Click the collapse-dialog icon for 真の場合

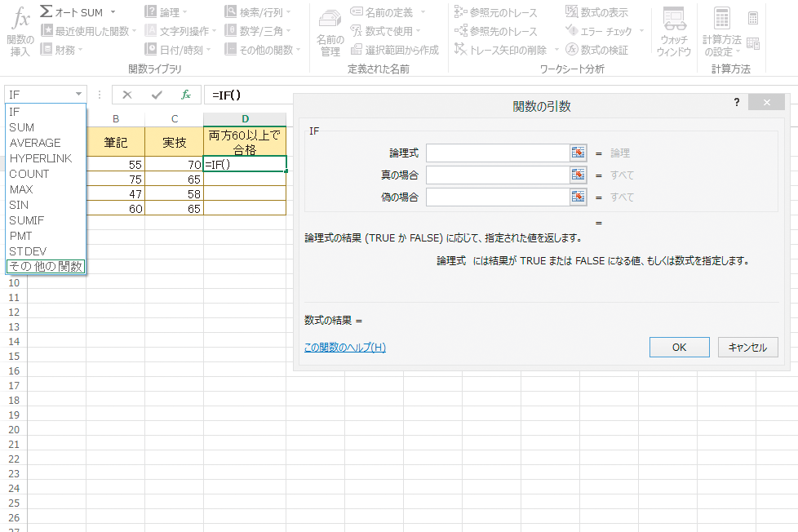[579, 175]
